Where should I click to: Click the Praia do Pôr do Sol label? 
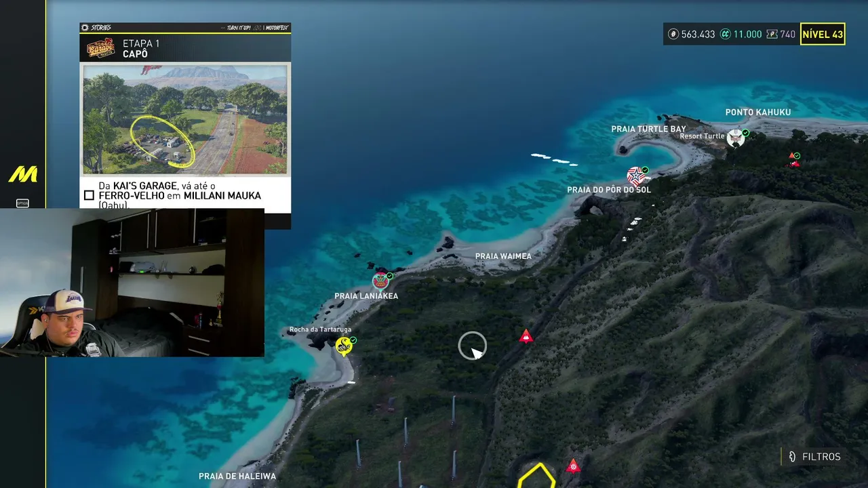click(x=608, y=190)
